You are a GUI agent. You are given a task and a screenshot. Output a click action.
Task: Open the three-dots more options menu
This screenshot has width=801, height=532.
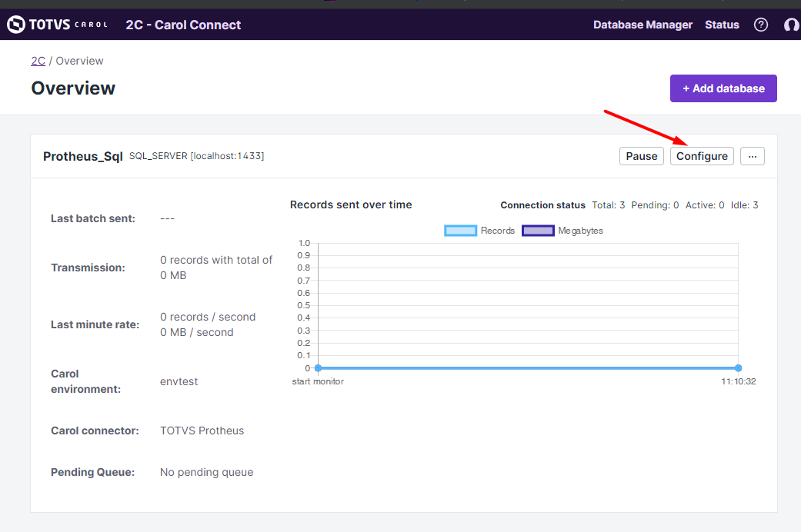point(752,156)
